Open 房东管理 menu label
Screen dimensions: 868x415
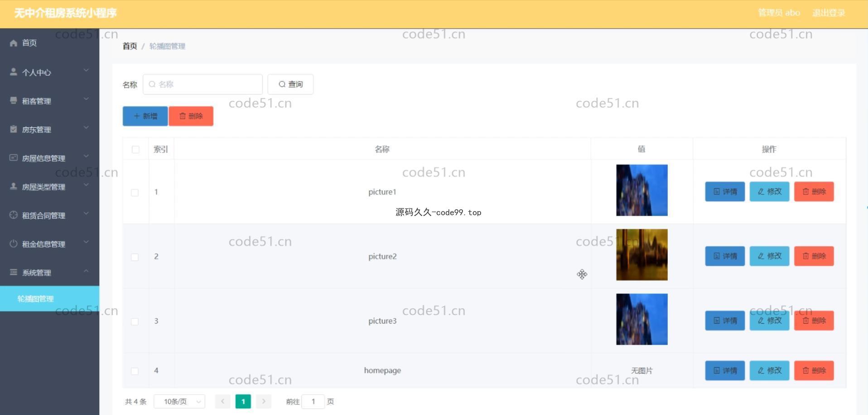coord(37,130)
